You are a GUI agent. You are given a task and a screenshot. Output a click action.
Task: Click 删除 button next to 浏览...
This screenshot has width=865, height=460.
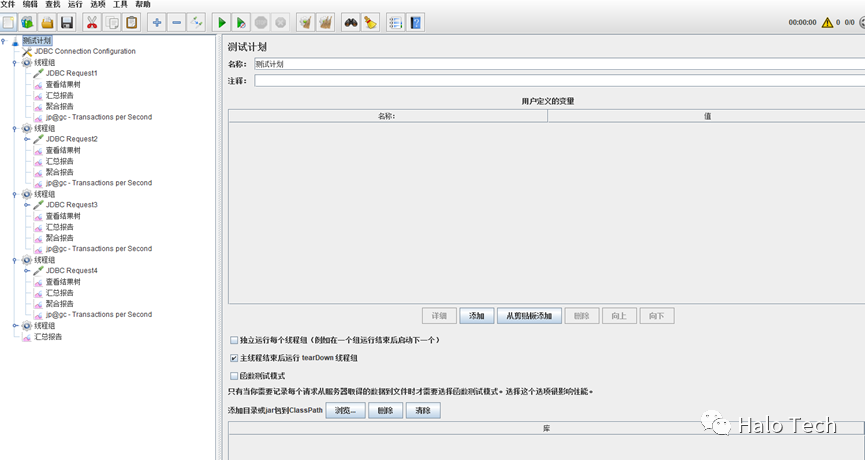pyautogui.click(x=385, y=410)
